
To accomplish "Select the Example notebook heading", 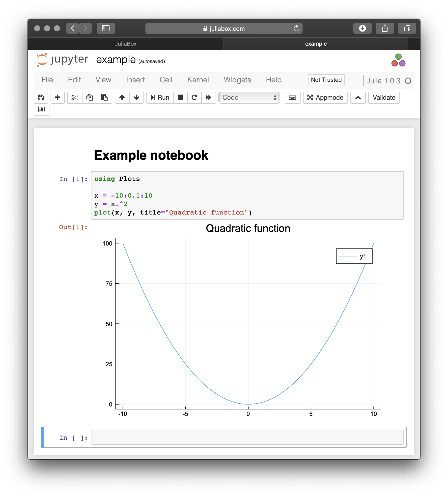I will click(151, 155).
